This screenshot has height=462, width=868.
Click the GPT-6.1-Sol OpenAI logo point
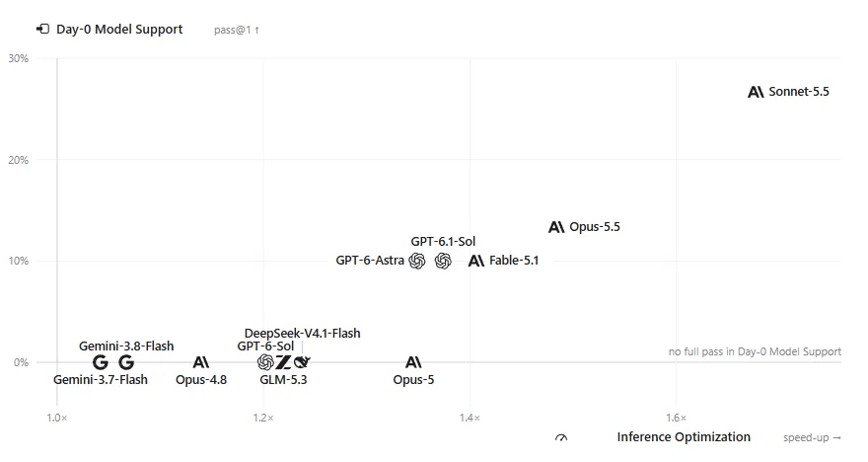pyautogui.click(x=443, y=261)
